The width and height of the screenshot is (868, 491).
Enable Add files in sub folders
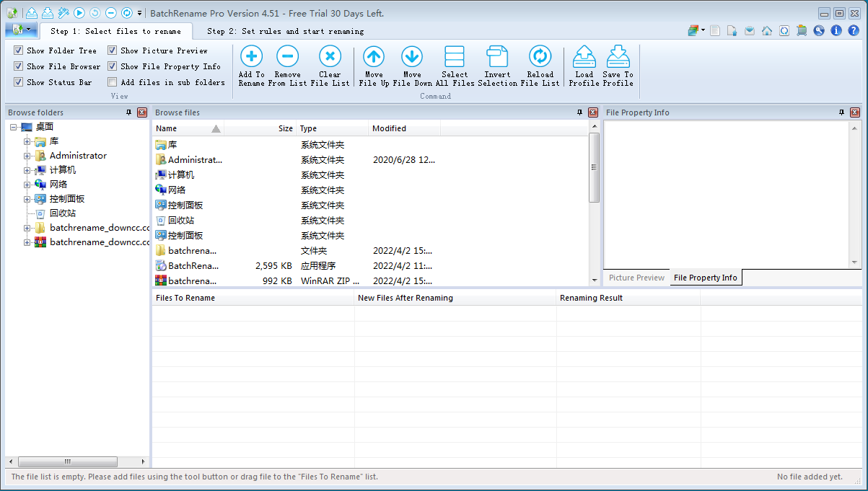tap(113, 82)
